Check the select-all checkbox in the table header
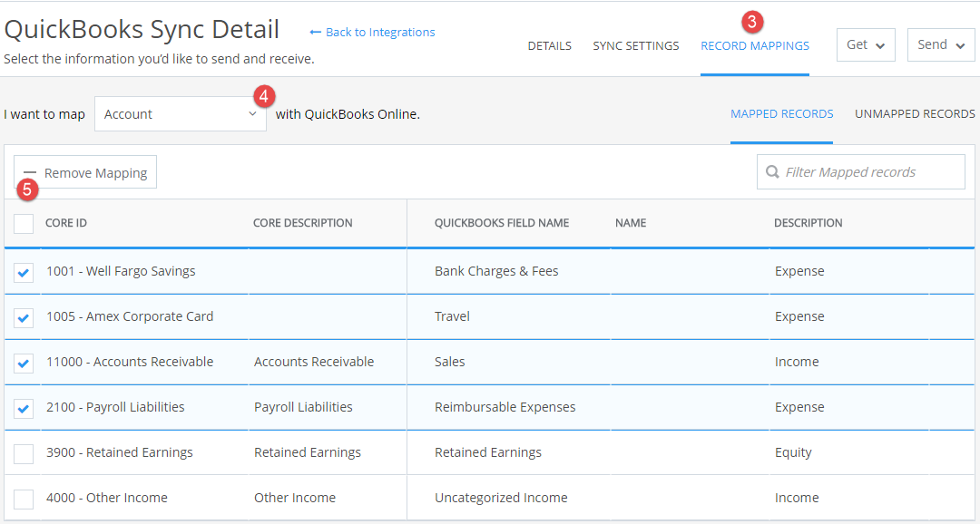 click(23, 223)
